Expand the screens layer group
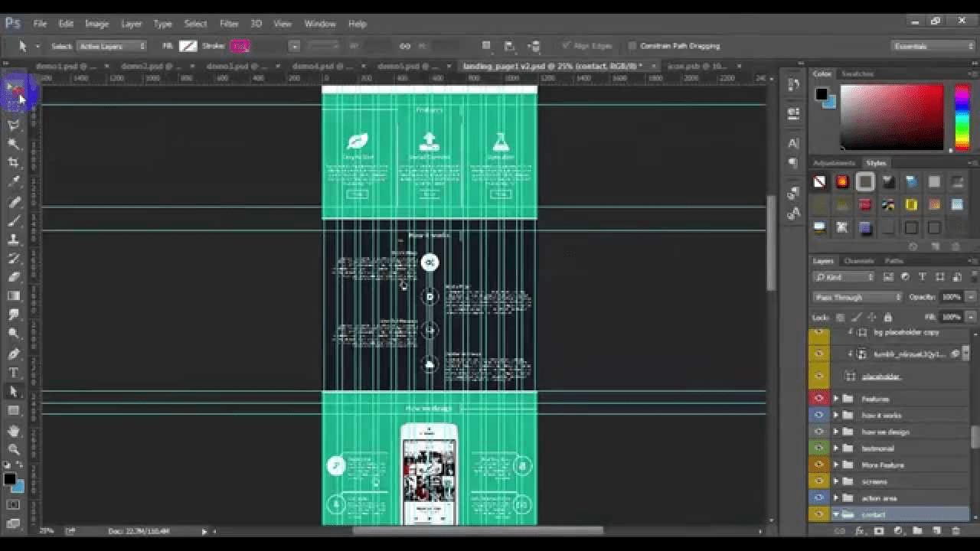980x551 pixels. (836, 481)
